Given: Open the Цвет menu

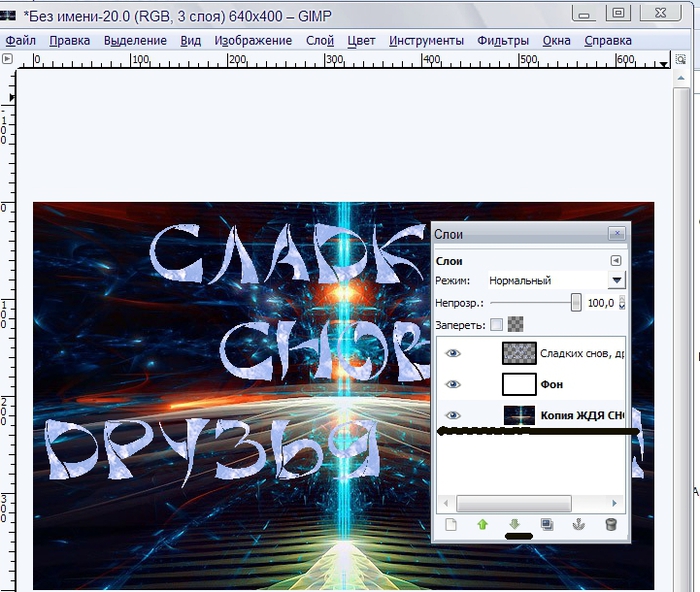Looking at the screenshot, I should (362, 41).
